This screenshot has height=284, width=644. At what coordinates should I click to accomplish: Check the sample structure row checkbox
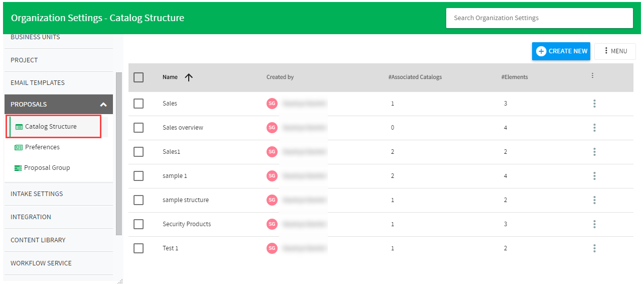(139, 200)
